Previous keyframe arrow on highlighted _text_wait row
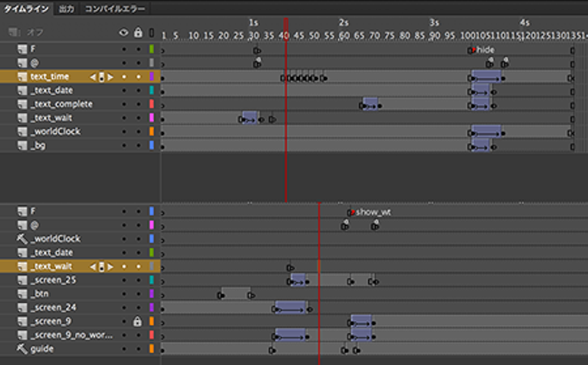Viewport: 588px width, 365px height. pyautogui.click(x=93, y=267)
